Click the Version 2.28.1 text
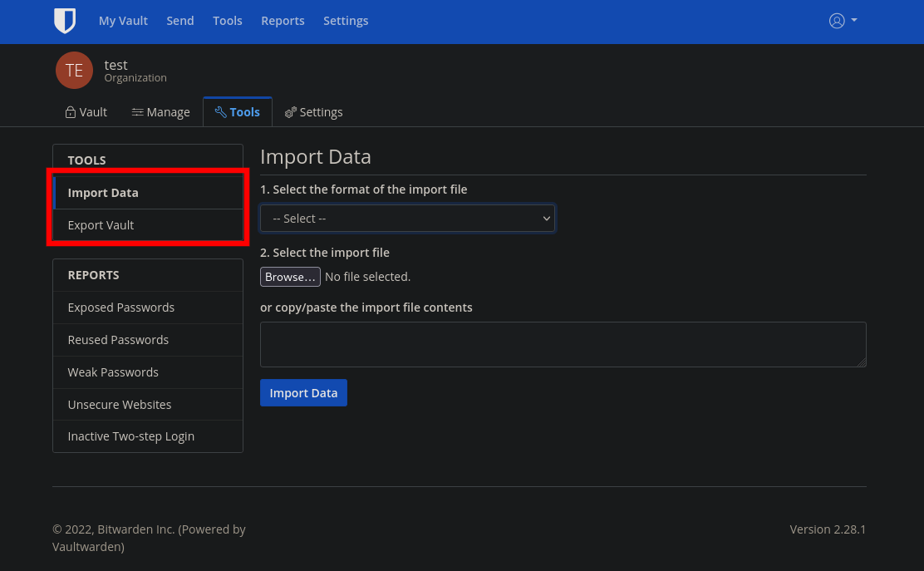 click(x=828, y=529)
